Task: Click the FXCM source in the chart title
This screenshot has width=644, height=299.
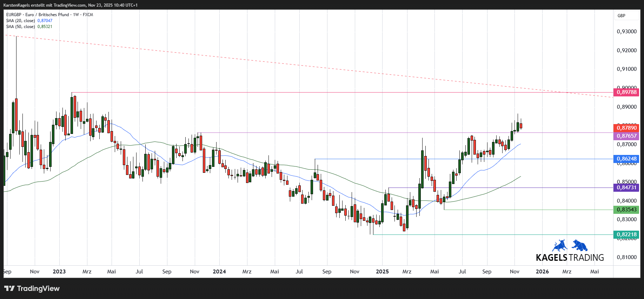Action: pos(88,15)
